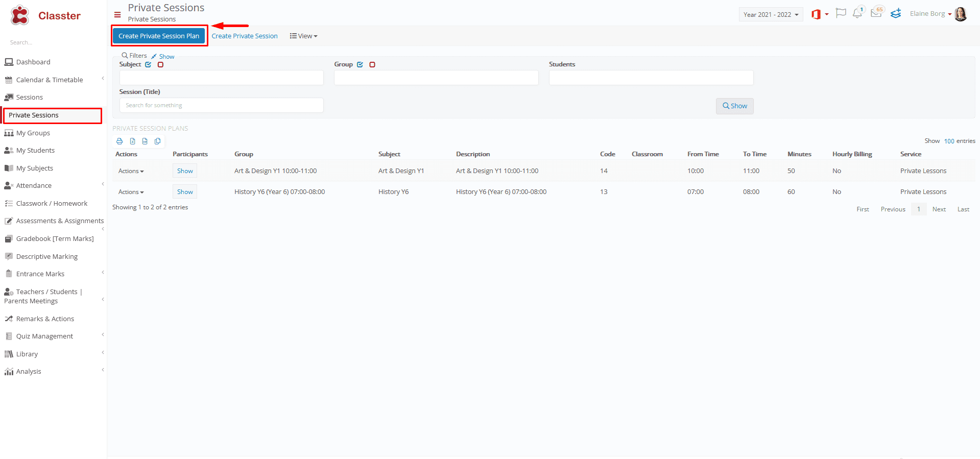The width and height of the screenshot is (980, 459).
Task: Click the Sessions sidebar icon
Action: (x=9, y=97)
